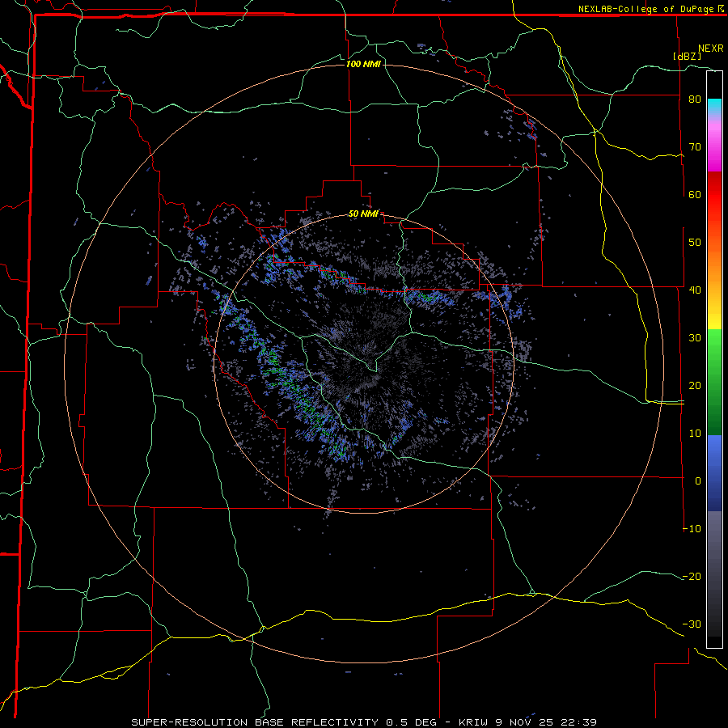Click the [dBZ] units label
This screenshot has width=728, height=728.
687,56
